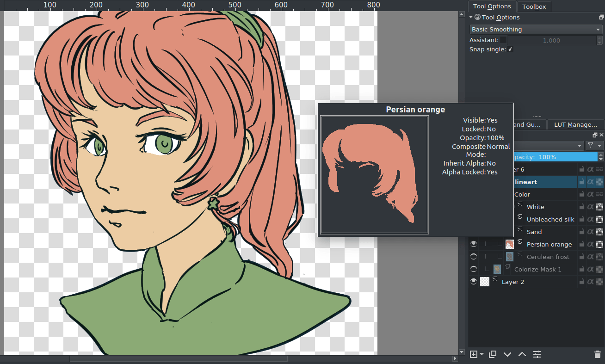This screenshot has height=364, width=605.
Task: Uncheck the Snap single option
Action: click(x=511, y=49)
